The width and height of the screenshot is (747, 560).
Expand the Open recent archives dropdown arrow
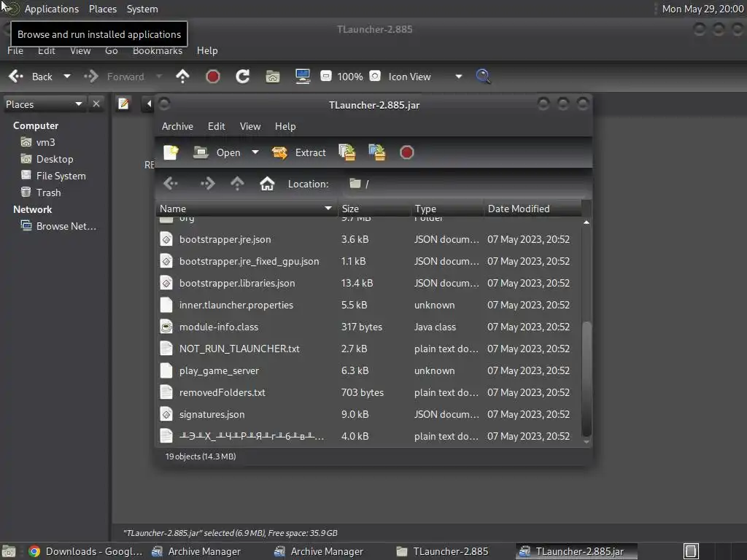[x=255, y=152]
